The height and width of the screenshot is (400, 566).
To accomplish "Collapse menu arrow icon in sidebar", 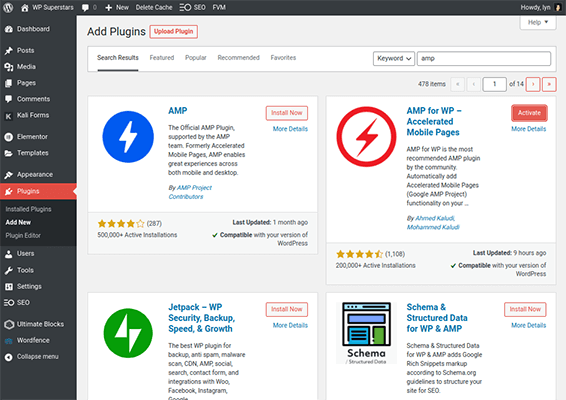I will (x=9, y=357).
